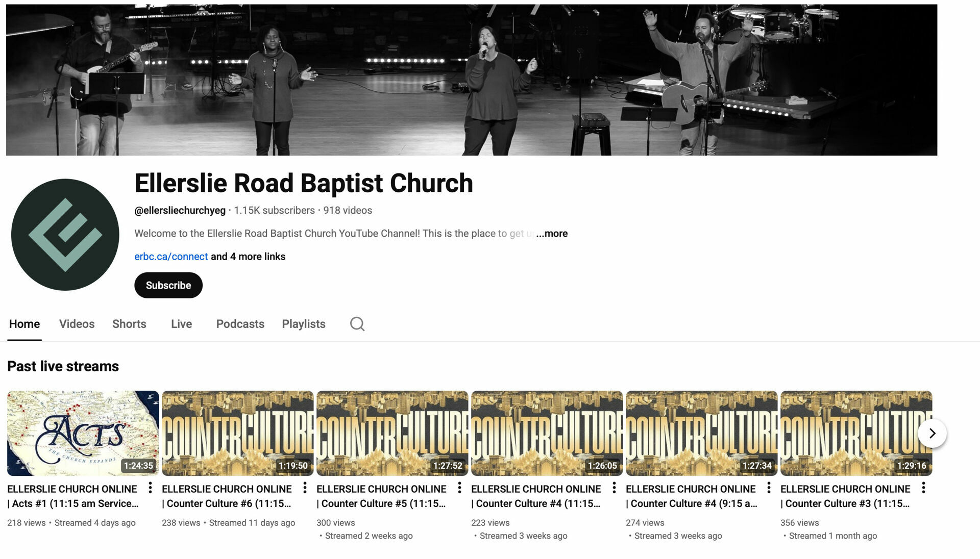Open the channel search magnifier icon
This screenshot has width=980, height=559.
pos(357,324)
